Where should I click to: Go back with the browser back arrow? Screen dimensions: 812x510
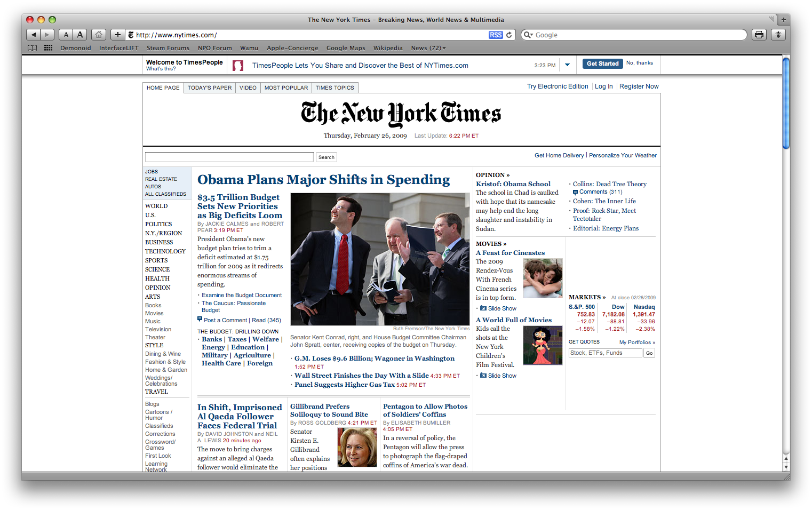coord(33,35)
